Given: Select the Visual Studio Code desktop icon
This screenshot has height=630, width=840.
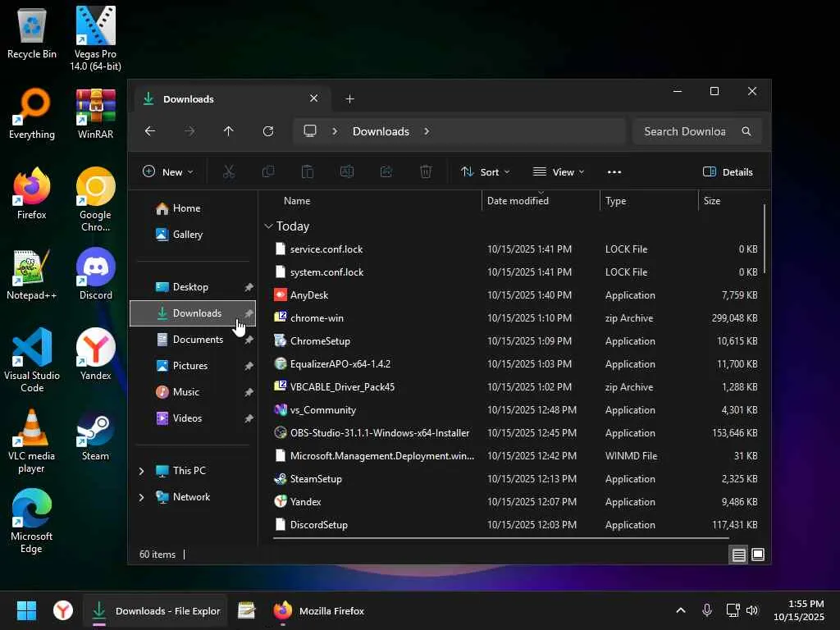Looking at the screenshot, I should tap(32, 360).
